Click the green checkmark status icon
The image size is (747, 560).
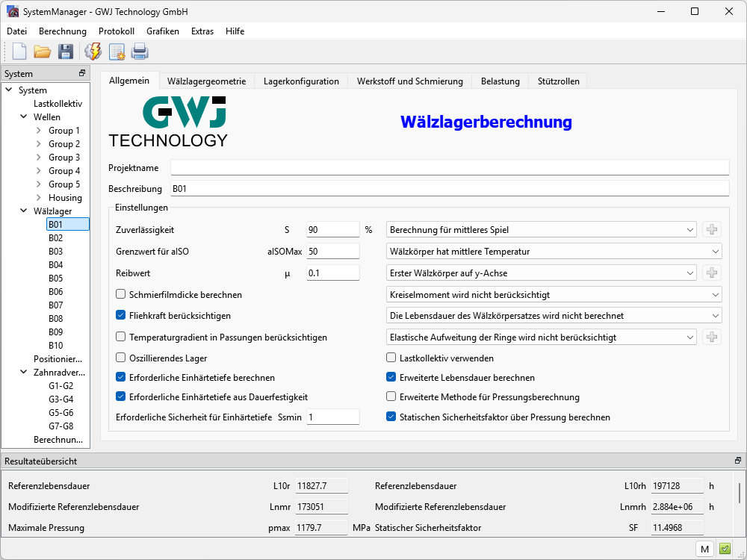(725, 549)
